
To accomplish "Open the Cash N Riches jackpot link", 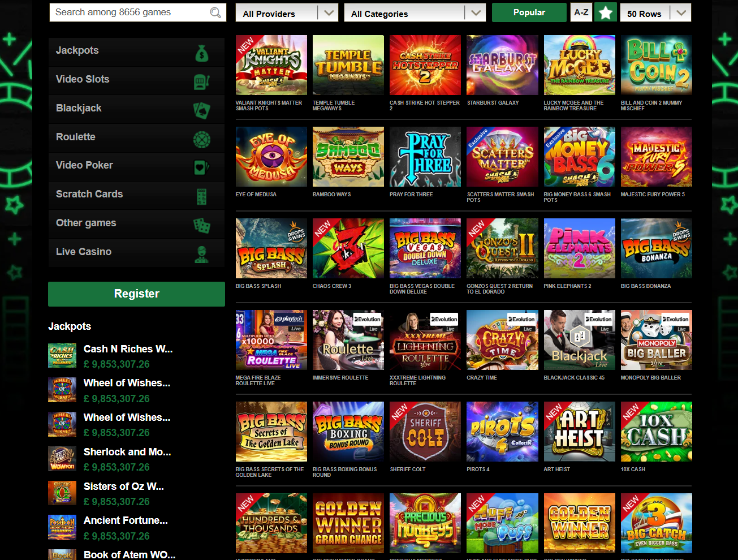I will coord(128,349).
